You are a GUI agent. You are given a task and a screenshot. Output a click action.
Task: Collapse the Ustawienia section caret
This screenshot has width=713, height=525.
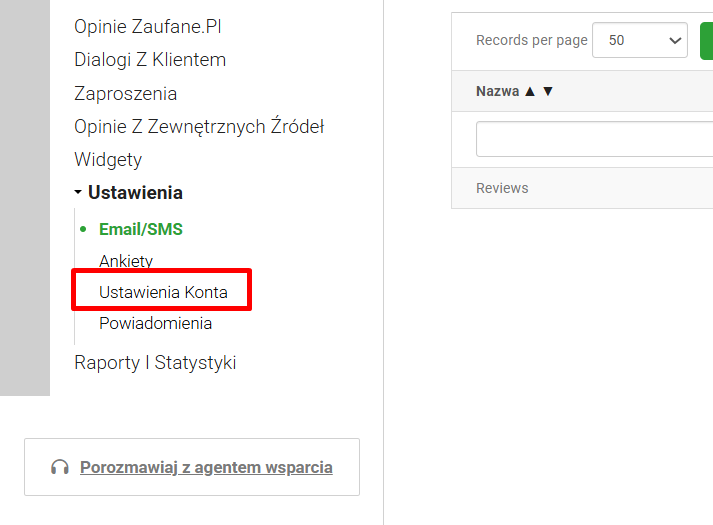point(78,193)
